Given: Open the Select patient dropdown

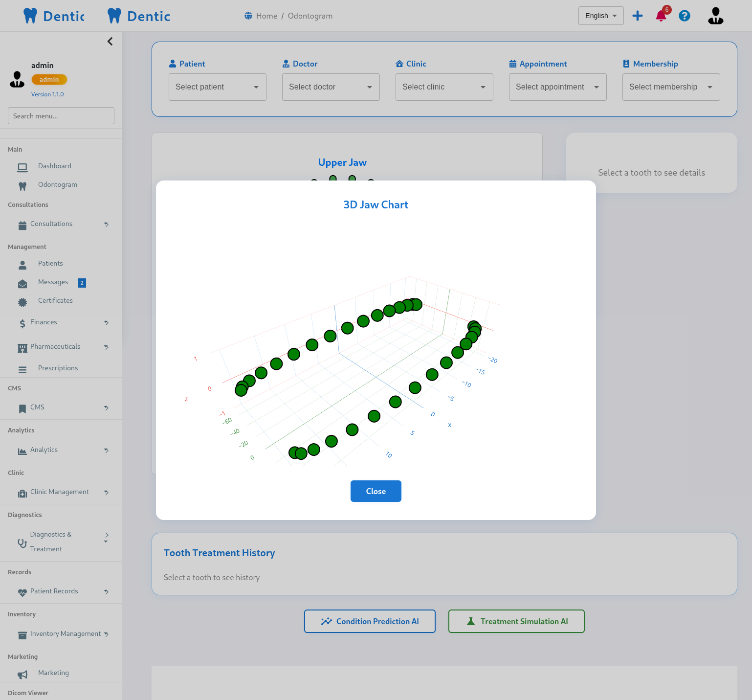Looking at the screenshot, I should pyautogui.click(x=217, y=87).
